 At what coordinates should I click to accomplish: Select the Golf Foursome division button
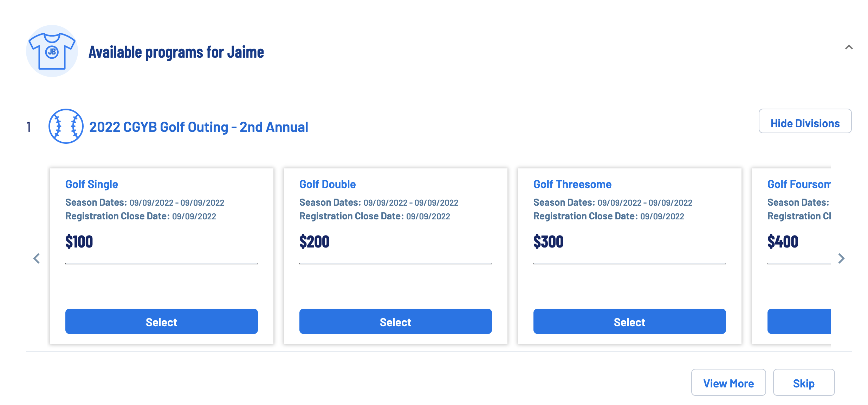799,322
